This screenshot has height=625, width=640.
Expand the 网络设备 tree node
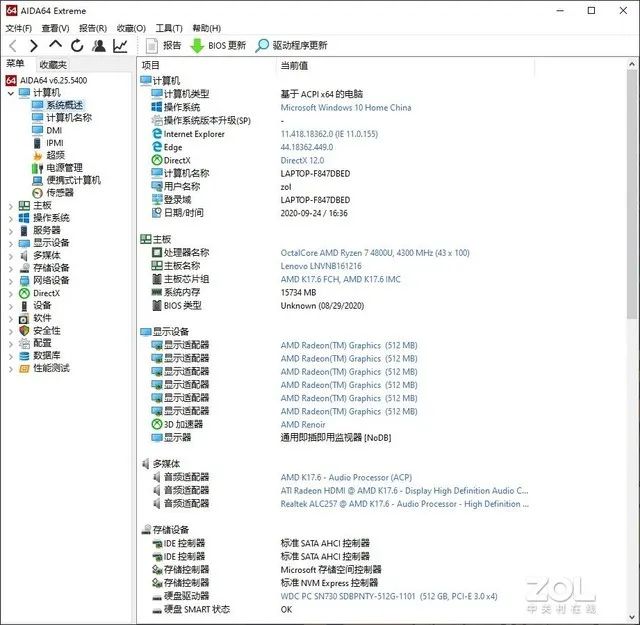pyautogui.click(x=11, y=281)
